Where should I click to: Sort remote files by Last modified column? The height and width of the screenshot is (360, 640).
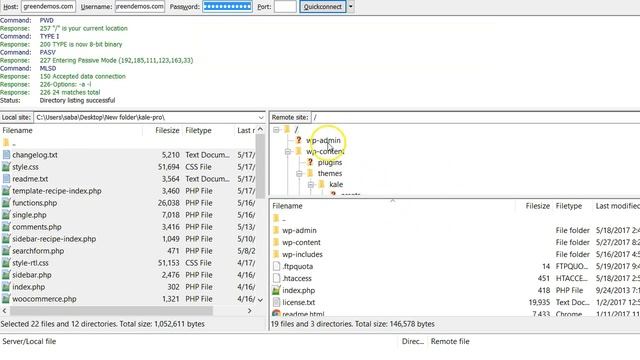pos(616,206)
